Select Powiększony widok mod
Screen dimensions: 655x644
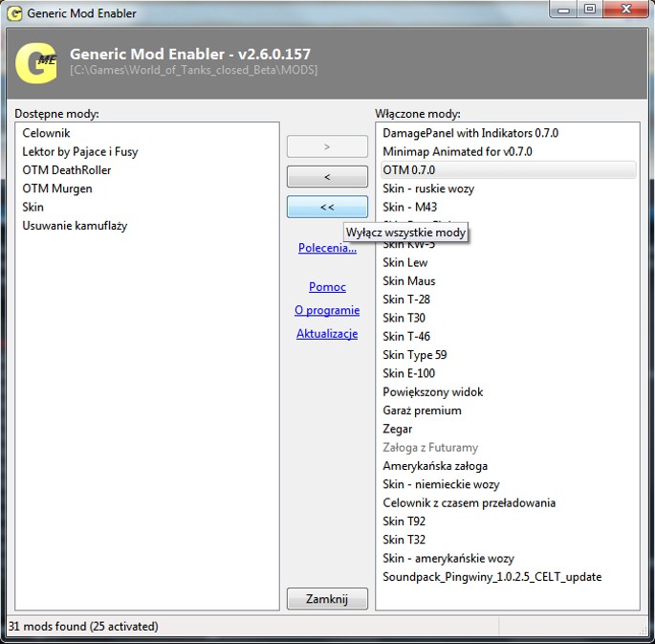(x=433, y=392)
